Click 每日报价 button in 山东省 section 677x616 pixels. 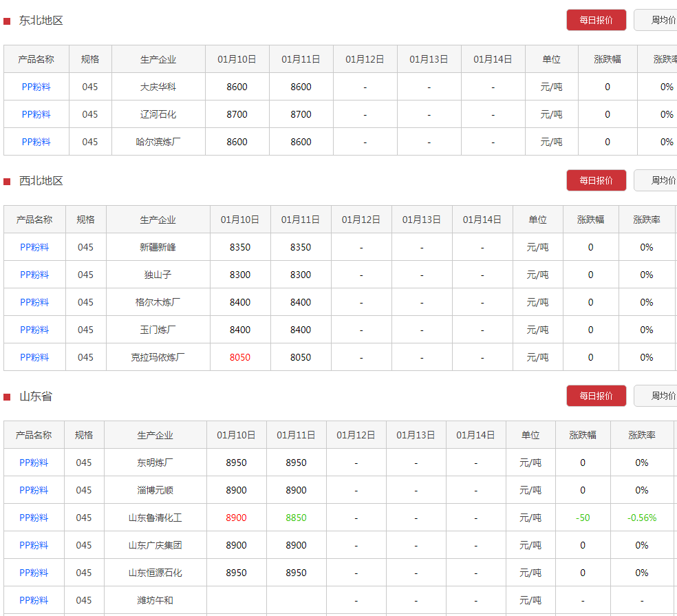(597, 396)
